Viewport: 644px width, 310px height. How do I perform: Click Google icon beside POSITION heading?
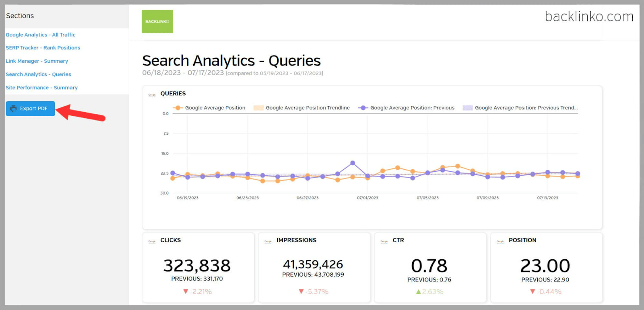point(500,241)
